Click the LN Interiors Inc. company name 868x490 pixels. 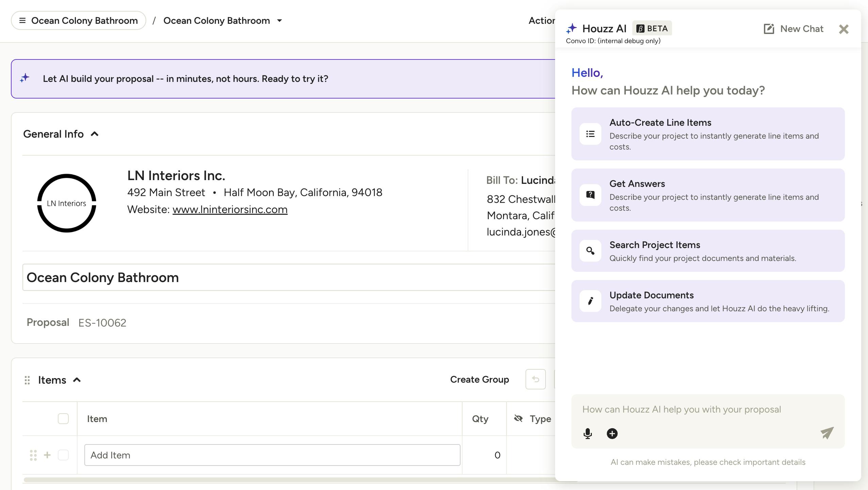click(176, 176)
